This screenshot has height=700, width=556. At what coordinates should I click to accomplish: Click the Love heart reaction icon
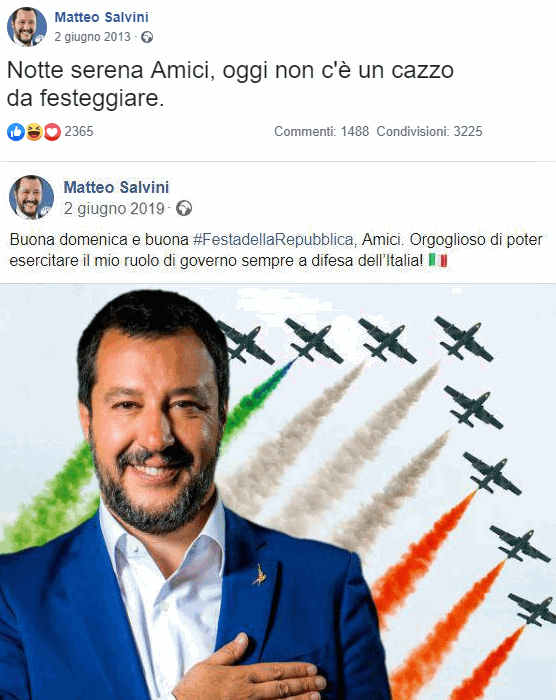pyautogui.click(x=52, y=132)
